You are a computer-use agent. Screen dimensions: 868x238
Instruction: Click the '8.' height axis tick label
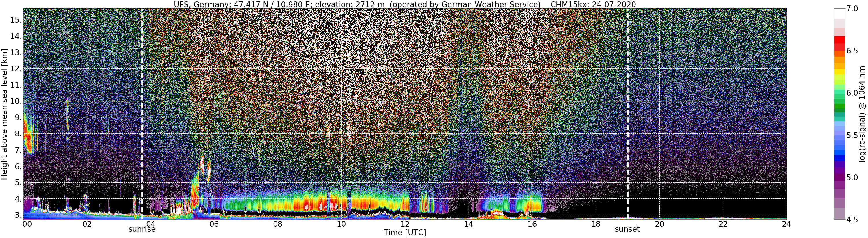point(18,134)
